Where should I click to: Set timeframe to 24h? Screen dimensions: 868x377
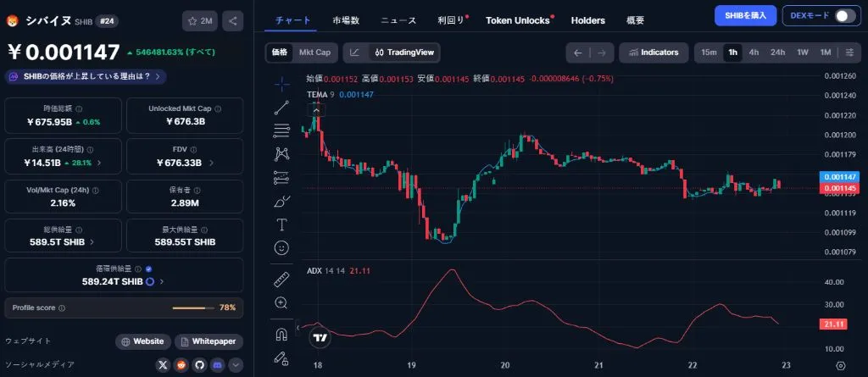pos(778,53)
